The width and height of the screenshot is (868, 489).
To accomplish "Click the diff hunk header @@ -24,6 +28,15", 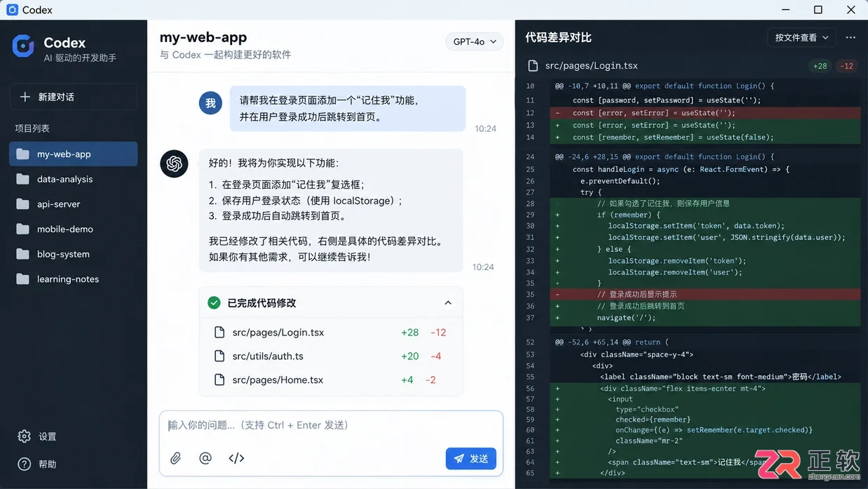I will 665,157.
